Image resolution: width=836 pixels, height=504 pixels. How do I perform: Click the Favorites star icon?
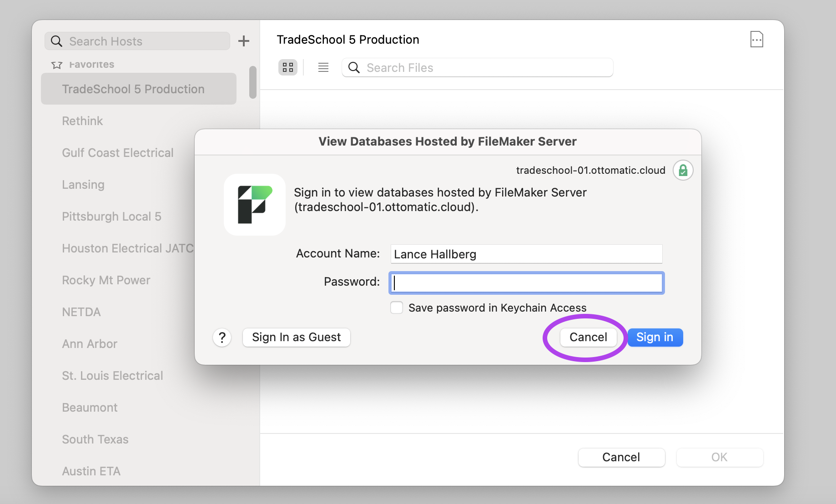click(57, 65)
